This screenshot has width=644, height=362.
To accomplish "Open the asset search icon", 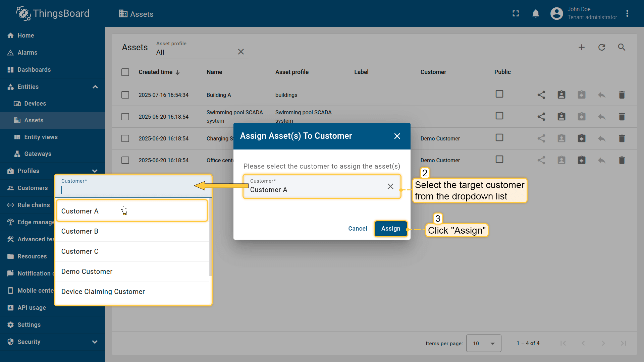I will [622, 47].
